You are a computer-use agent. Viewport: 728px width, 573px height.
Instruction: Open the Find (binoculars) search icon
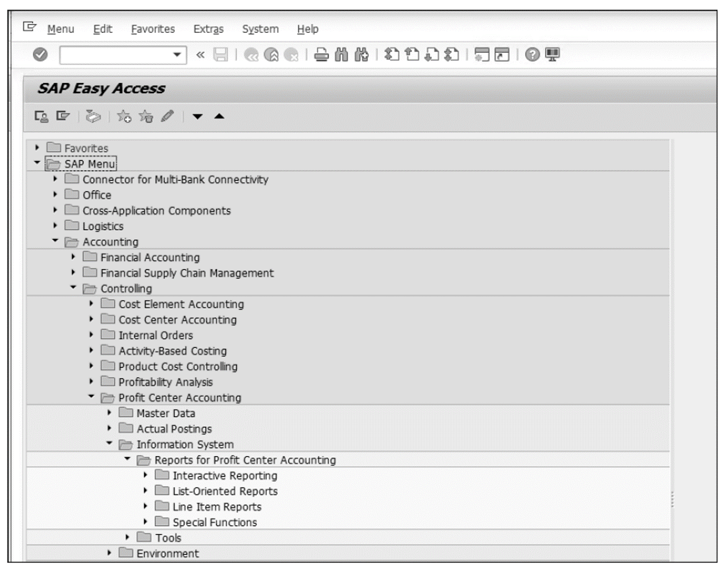pyautogui.click(x=341, y=53)
